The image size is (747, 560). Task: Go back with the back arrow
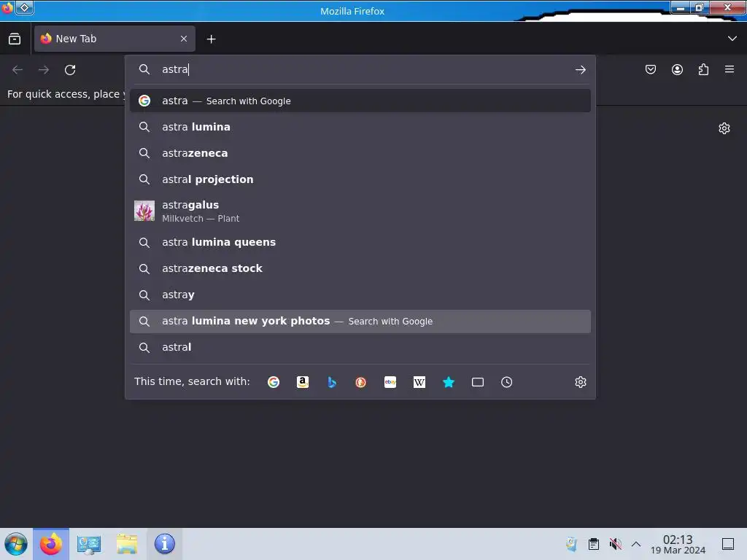coord(18,70)
